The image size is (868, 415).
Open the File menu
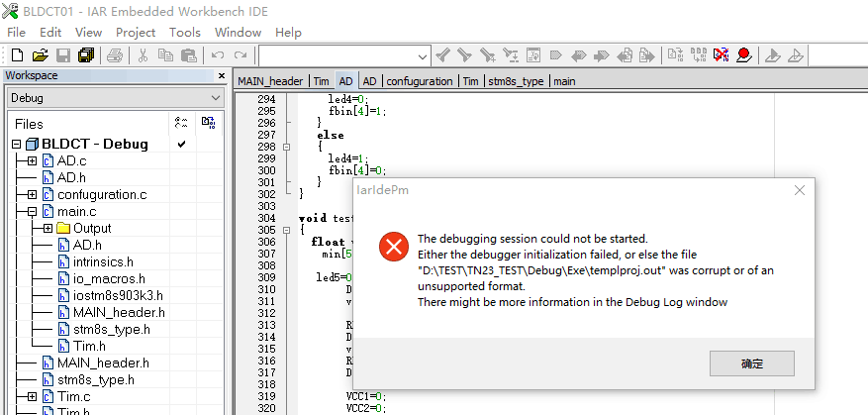(16, 32)
